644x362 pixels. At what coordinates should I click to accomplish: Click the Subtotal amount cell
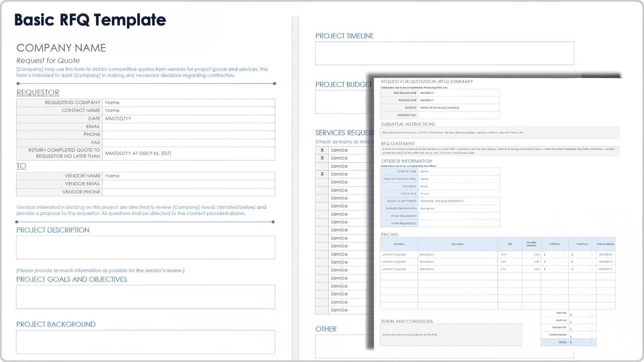coord(582,313)
